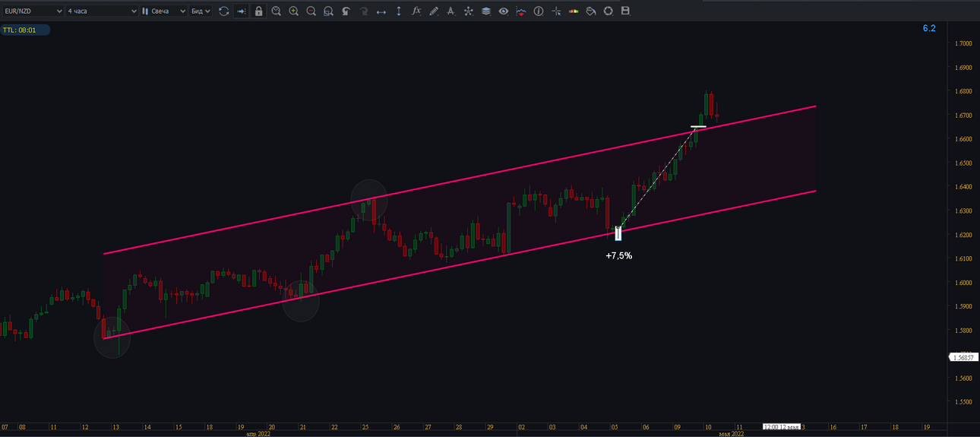Toggle the crosshair cursor icon

556,11
